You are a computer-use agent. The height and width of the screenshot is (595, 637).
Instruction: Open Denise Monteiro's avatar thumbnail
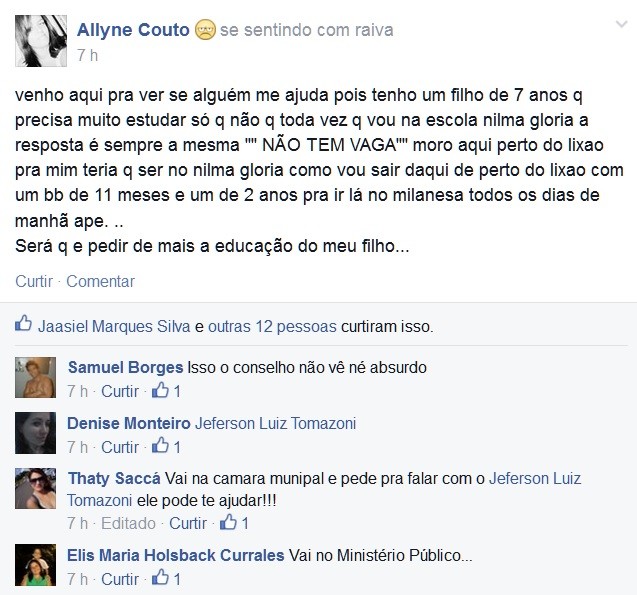35,433
